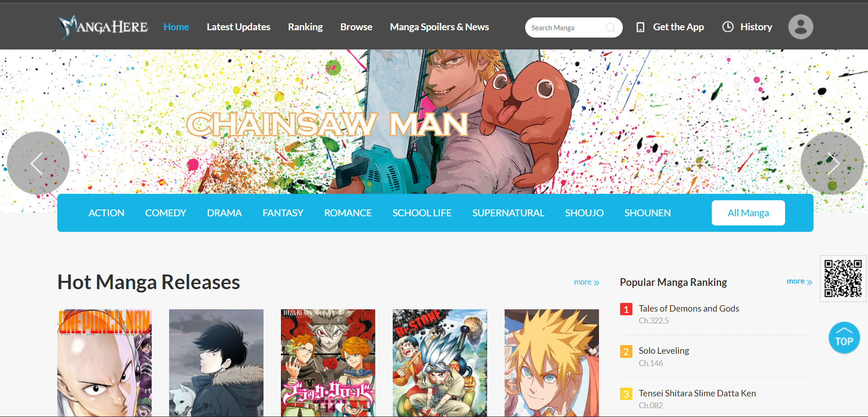Select the SHOUNEN genre
Image resolution: width=868 pixels, height=417 pixels.
tap(648, 213)
